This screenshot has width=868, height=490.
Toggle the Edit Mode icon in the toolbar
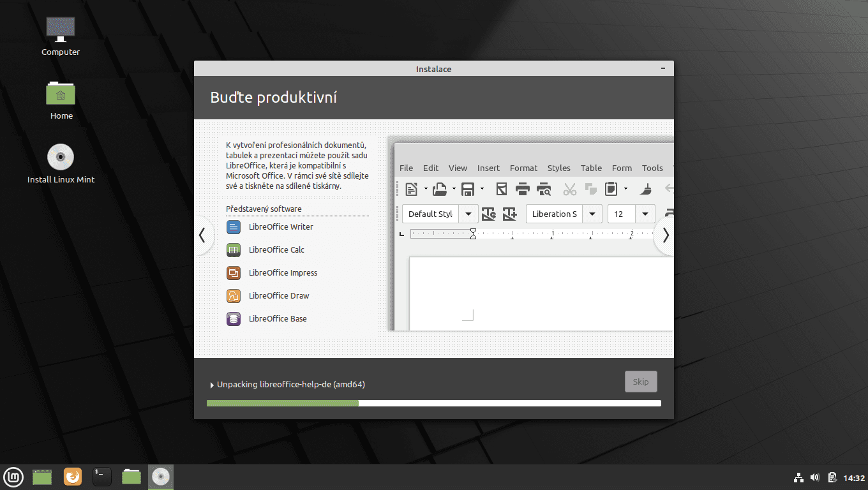point(501,189)
